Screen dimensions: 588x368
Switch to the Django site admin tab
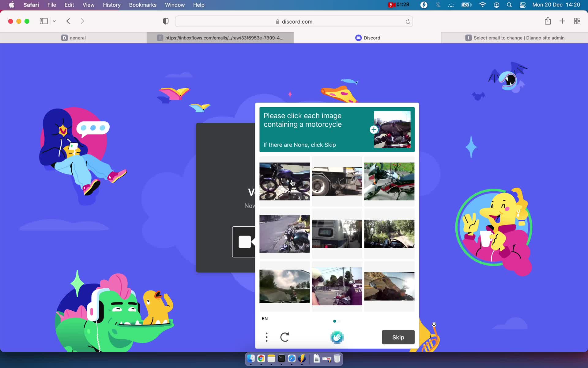[514, 38]
